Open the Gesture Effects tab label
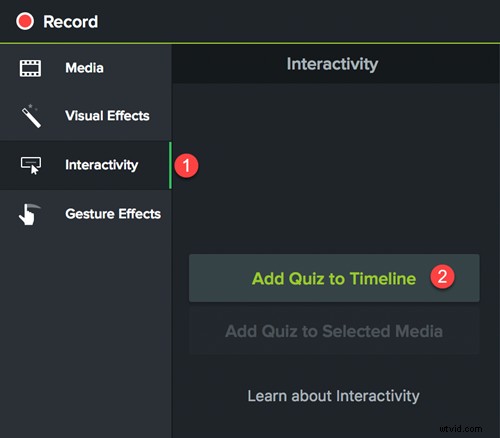 click(113, 214)
